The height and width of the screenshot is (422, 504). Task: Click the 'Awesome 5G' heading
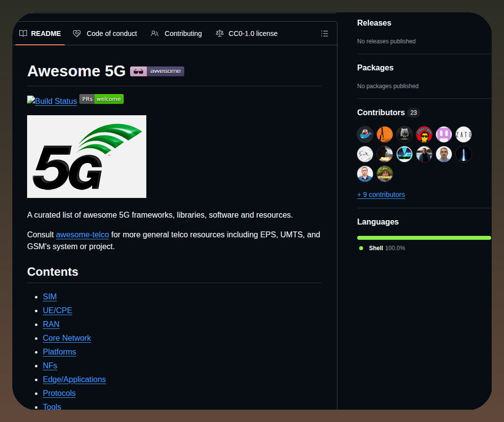[x=76, y=71]
